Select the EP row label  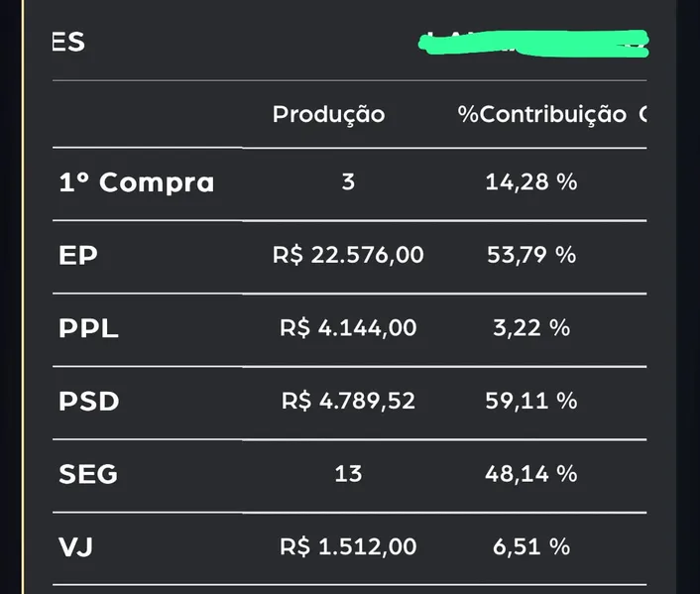coord(78,255)
